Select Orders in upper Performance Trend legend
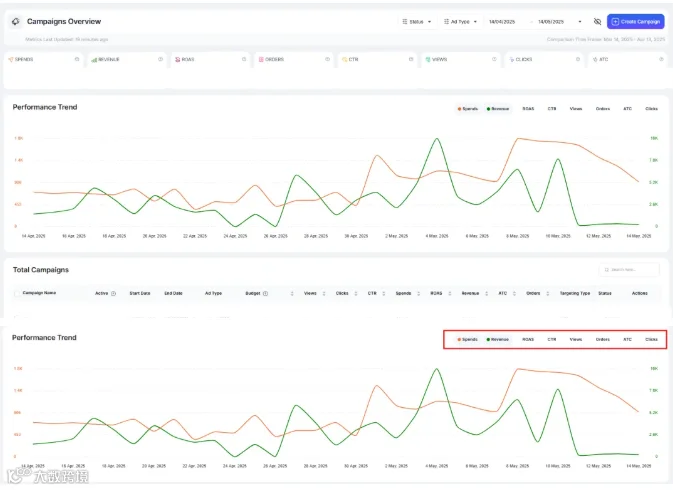673x490 pixels. click(603, 109)
